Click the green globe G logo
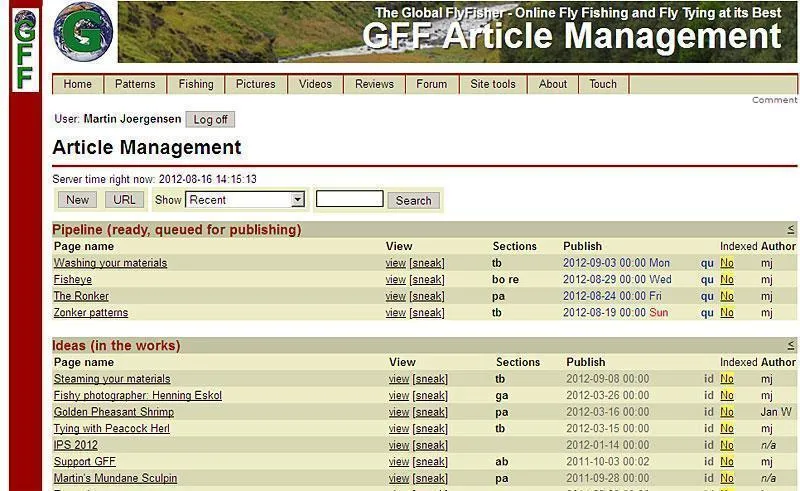The width and height of the screenshot is (800, 491). (x=83, y=32)
